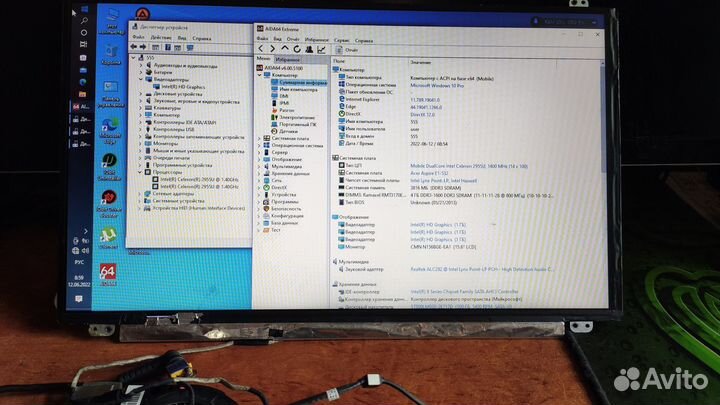
Task: Click the volume icon in system tray
Action: (x=85, y=251)
